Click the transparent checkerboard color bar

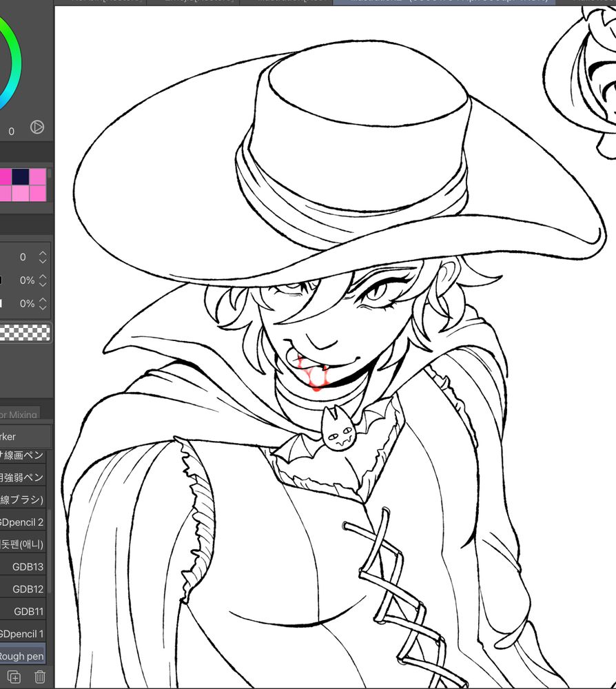pyautogui.click(x=25, y=333)
